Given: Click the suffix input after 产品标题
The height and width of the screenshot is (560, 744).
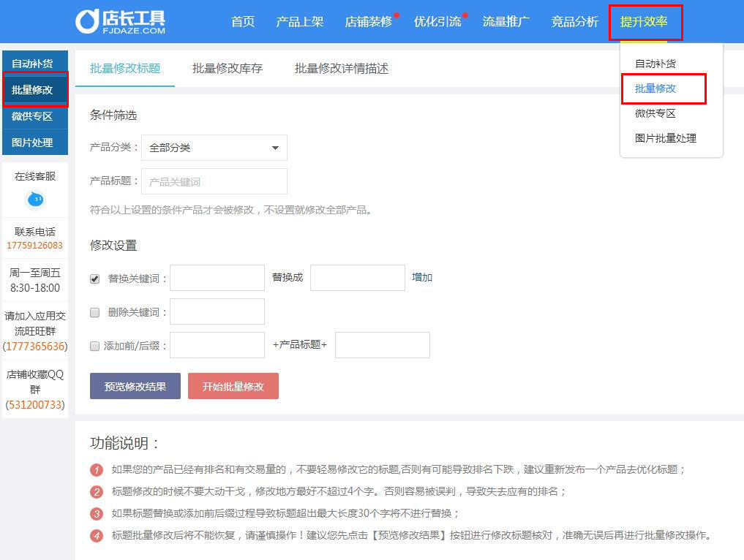Looking at the screenshot, I should (383, 345).
